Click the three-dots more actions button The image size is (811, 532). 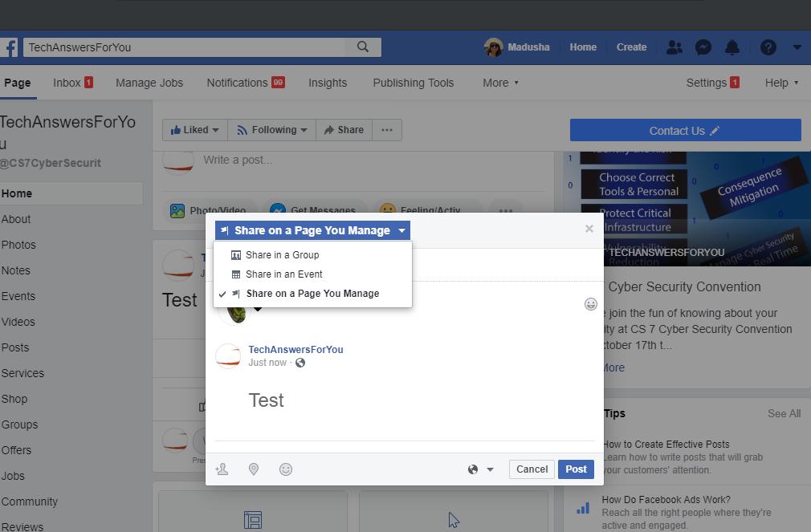(x=387, y=130)
